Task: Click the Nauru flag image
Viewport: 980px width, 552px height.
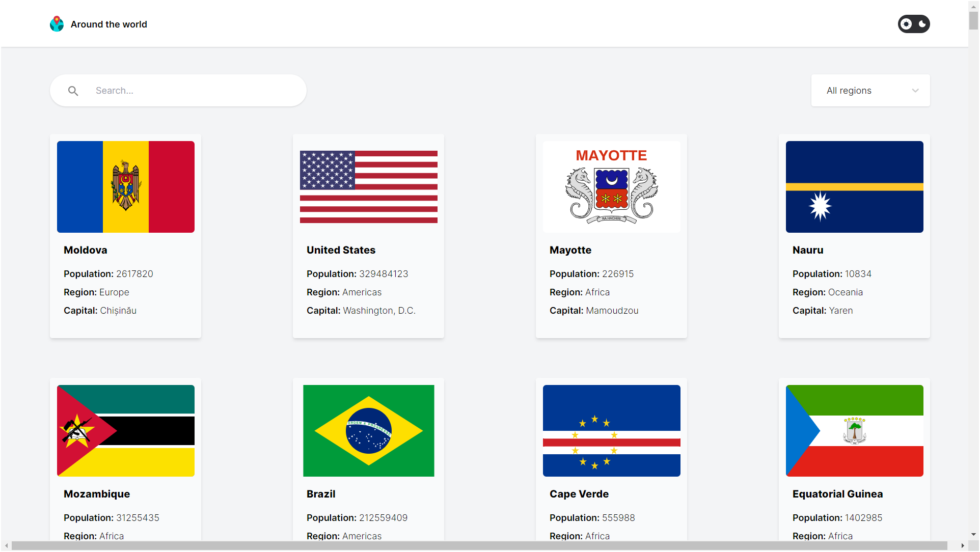Action: pos(854,187)
